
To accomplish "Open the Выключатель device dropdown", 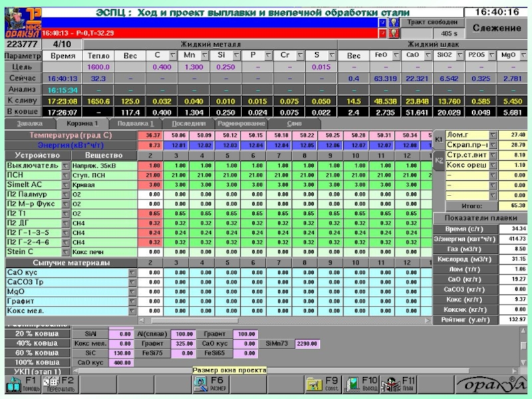I will click(65, 166).
